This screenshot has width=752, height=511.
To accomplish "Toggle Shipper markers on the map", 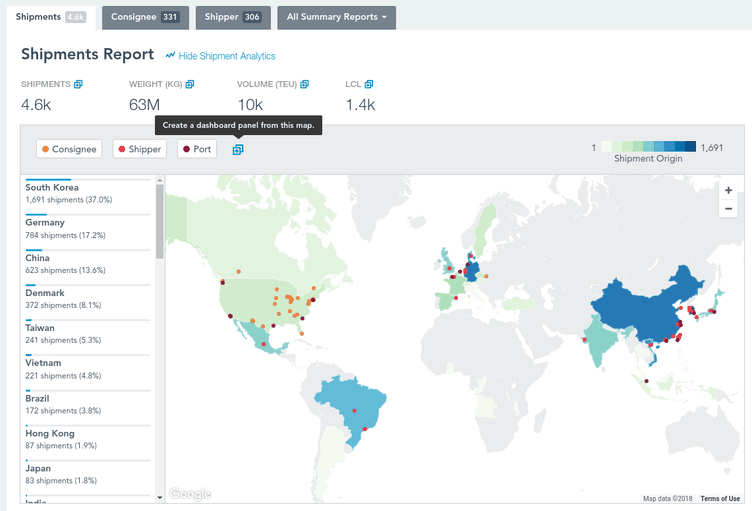I will pos(140,149).
